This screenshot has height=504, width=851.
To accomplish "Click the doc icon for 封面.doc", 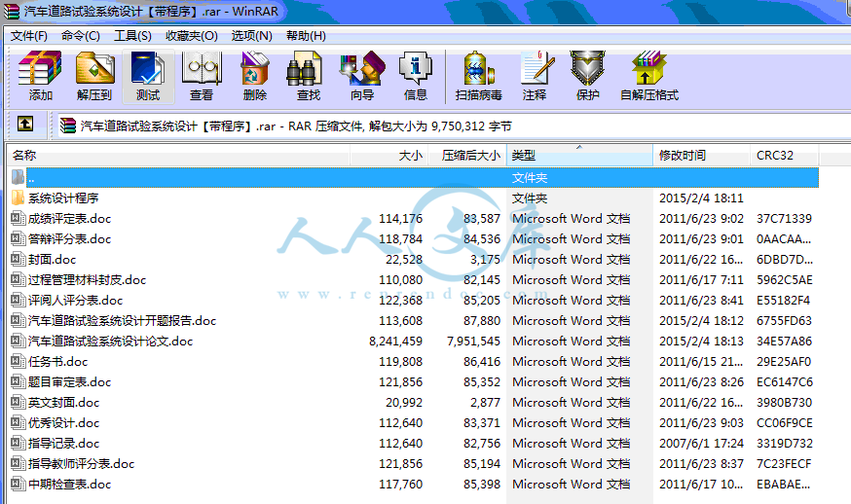I will click(x=18, y=260).
